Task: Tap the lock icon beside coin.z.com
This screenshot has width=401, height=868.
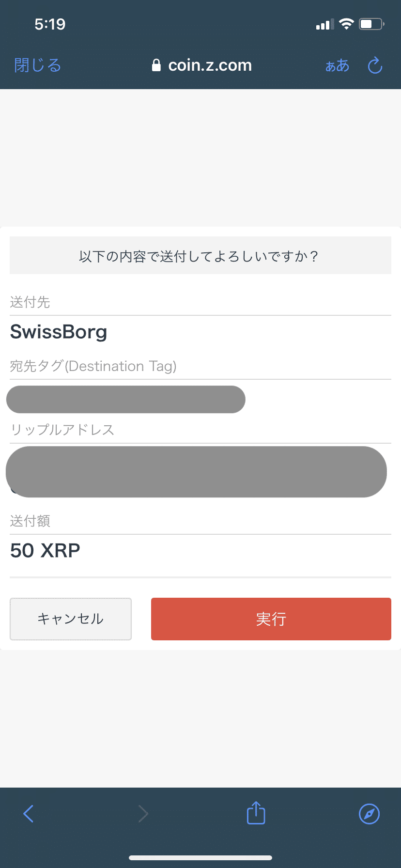Action: 157,65
